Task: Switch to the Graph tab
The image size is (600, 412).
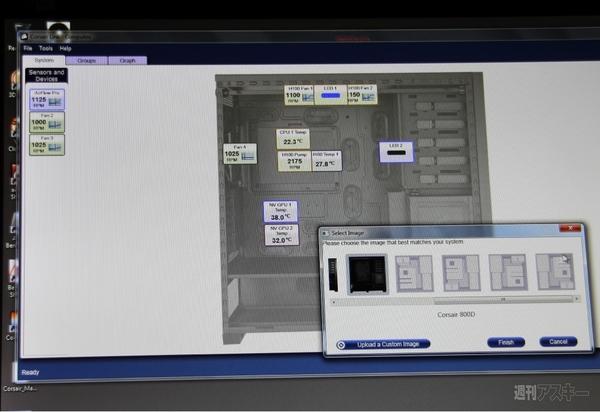Action: point(127,60)
